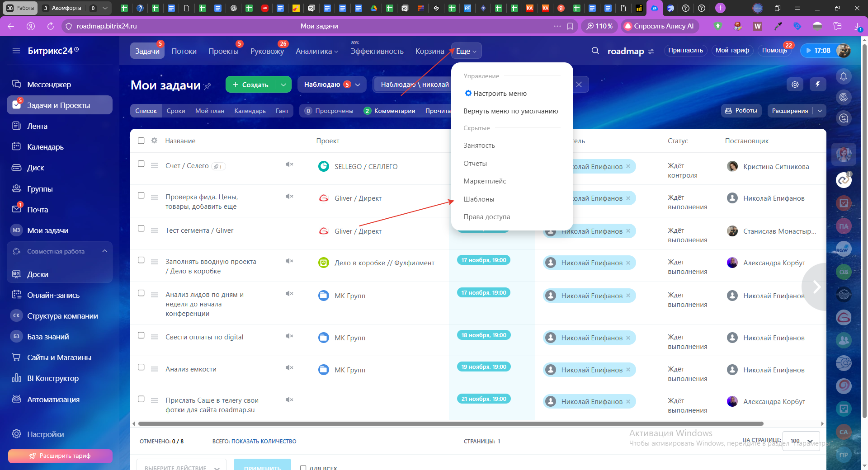Collapse the Совместная работа sidebar section
868x470 pixels.
coord(104,251)
